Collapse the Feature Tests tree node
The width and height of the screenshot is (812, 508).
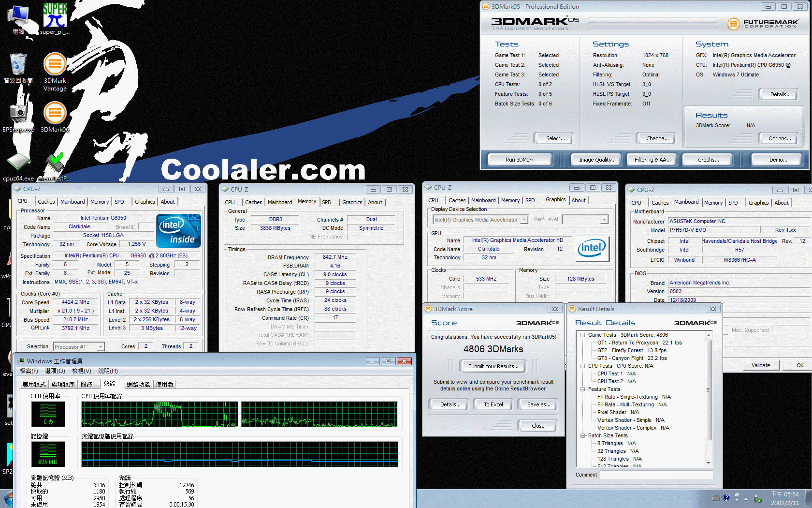[x=583, y=389]
